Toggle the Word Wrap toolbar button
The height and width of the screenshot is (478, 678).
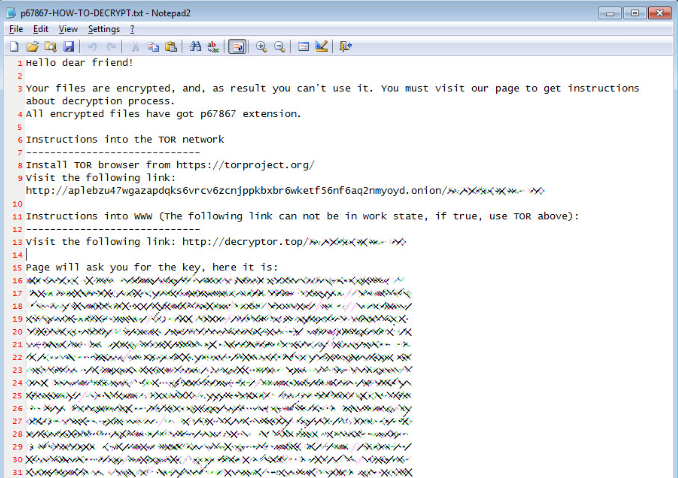237,46
